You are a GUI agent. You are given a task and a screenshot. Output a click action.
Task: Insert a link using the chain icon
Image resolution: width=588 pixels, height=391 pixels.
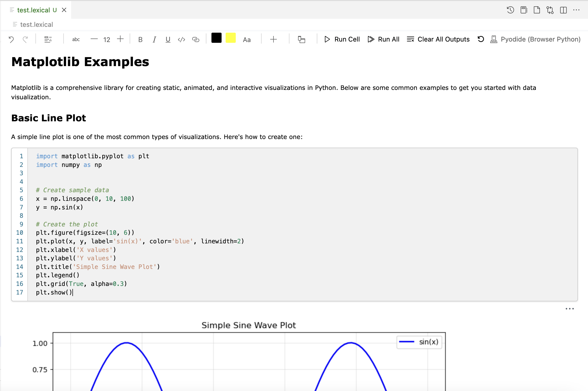click(195, 40)
